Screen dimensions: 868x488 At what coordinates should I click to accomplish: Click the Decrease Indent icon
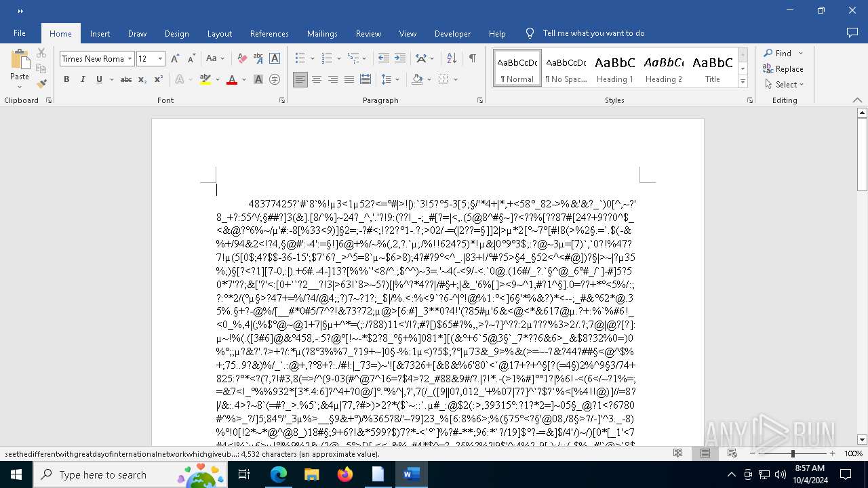click(x=384, y=59)
